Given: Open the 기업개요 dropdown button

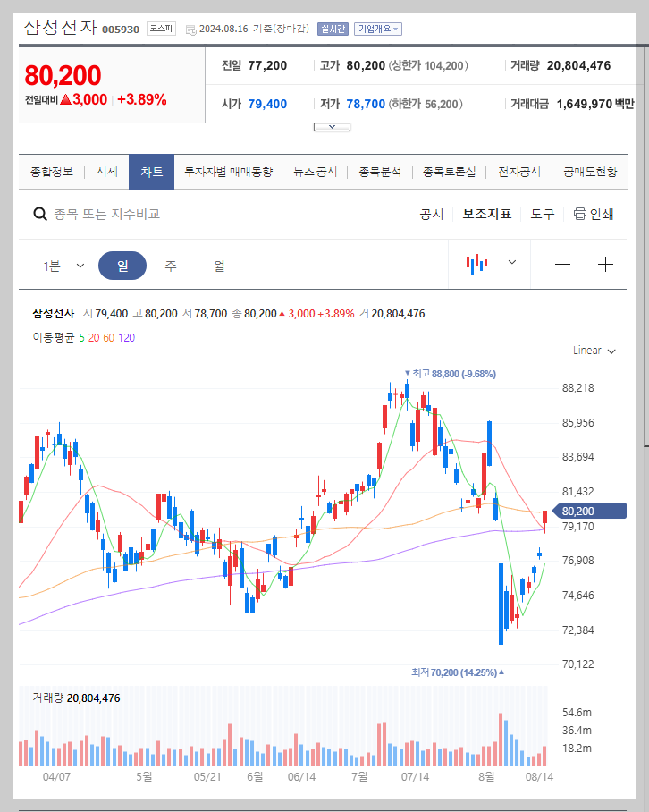Looking at the screenshot, I should 378,29.
